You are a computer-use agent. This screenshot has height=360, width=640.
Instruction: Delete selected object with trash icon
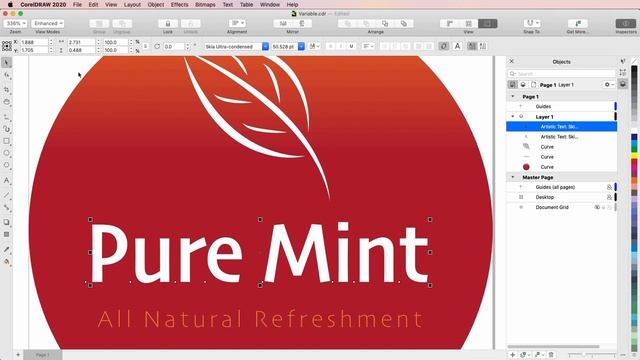[551, 355]
